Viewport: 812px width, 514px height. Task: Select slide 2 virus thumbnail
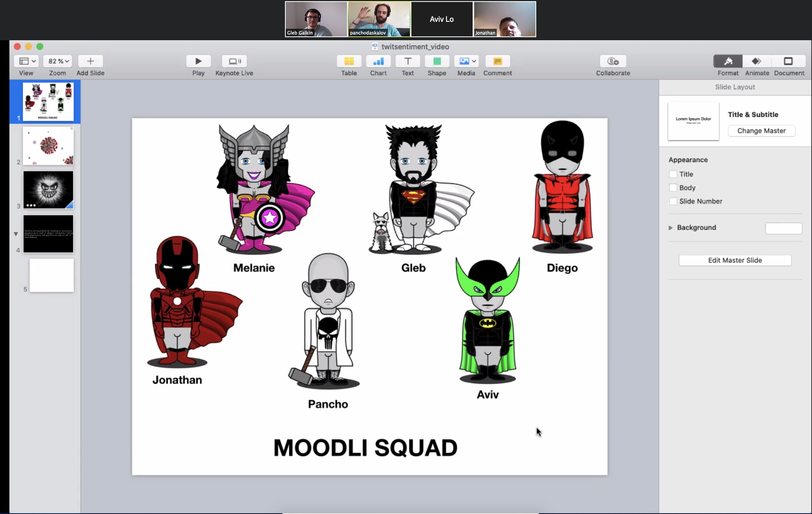pos(48,146)
